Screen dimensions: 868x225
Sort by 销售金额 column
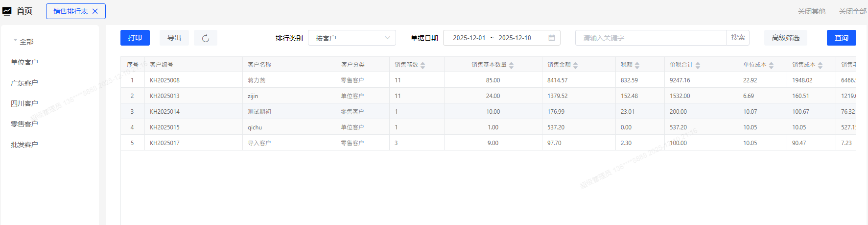575,65
